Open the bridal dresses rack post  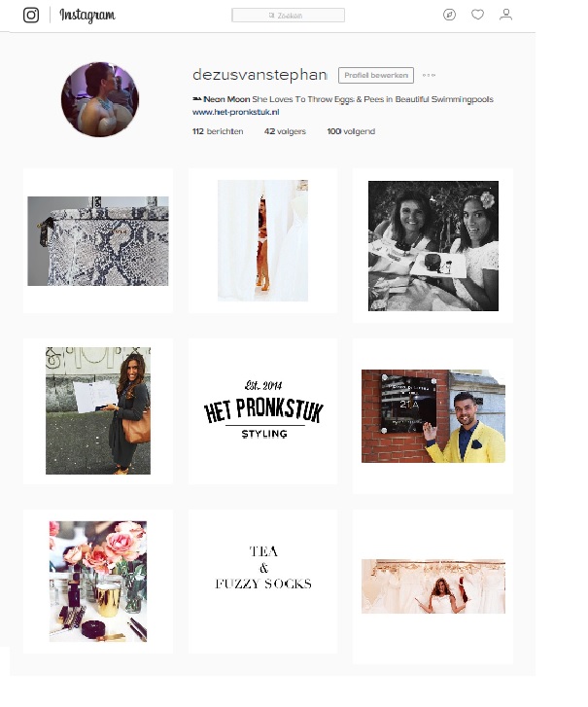click(x=433, y=586)
